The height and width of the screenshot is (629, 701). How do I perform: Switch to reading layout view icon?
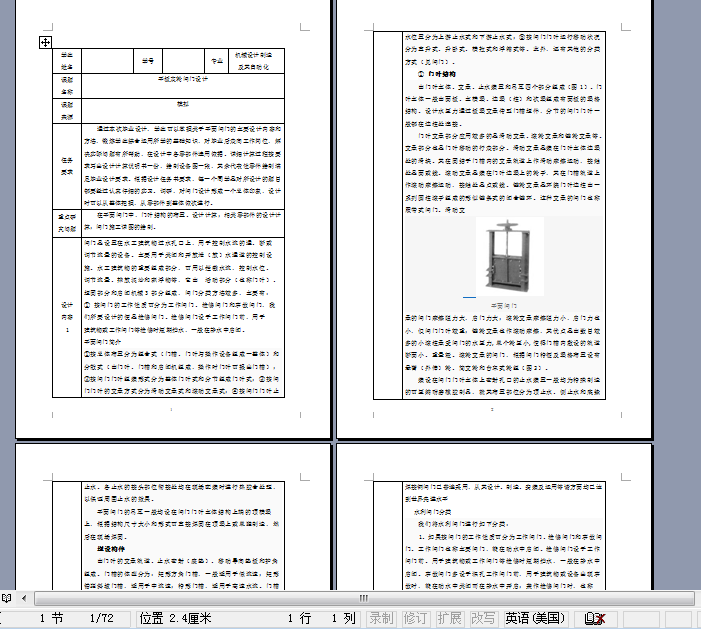(x=7, y=598)
